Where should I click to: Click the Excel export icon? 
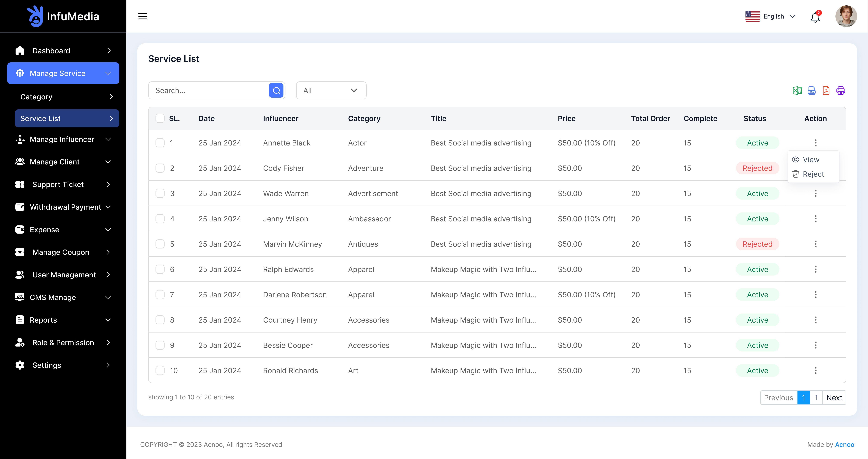(797, 91)
